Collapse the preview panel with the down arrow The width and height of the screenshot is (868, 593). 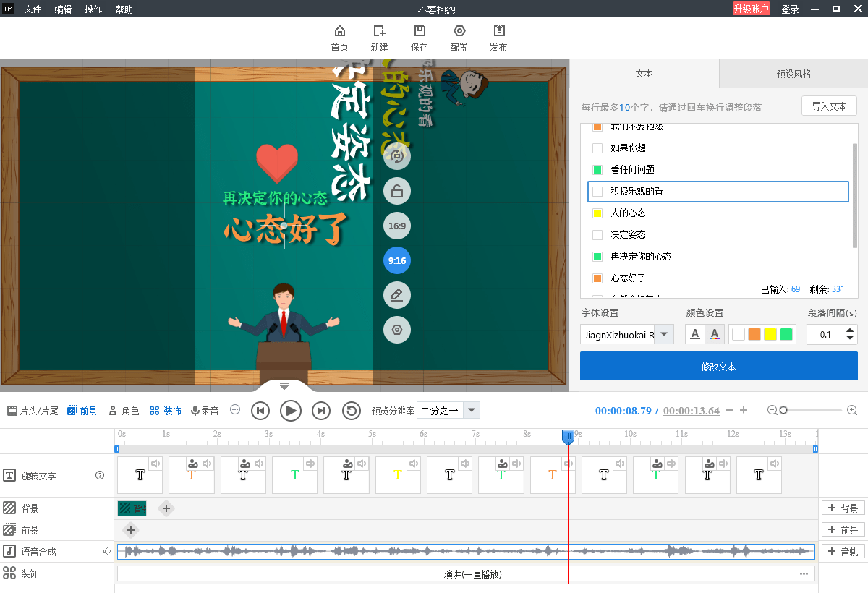(284, 386)
